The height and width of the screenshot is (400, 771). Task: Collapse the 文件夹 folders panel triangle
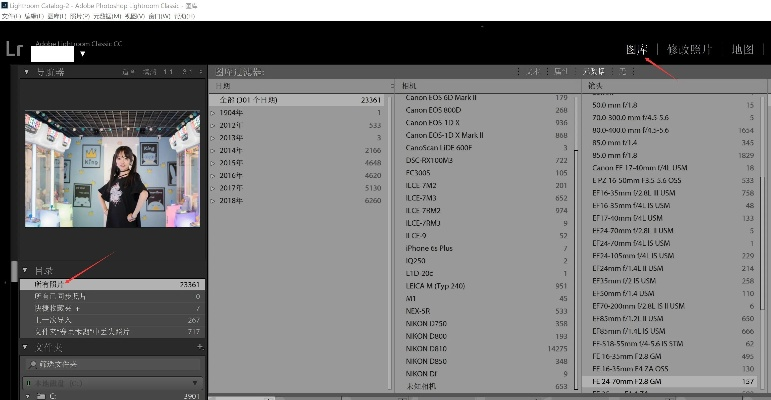[25, 347]
